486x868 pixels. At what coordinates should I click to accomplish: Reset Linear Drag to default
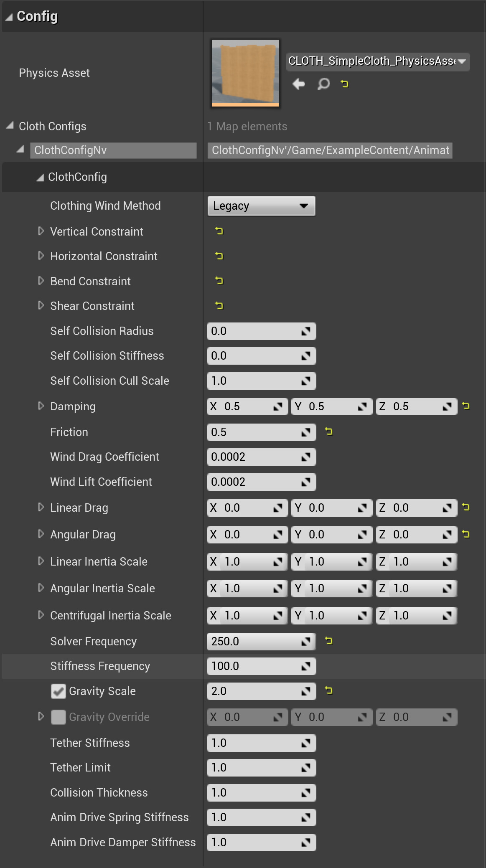(466, 508)
